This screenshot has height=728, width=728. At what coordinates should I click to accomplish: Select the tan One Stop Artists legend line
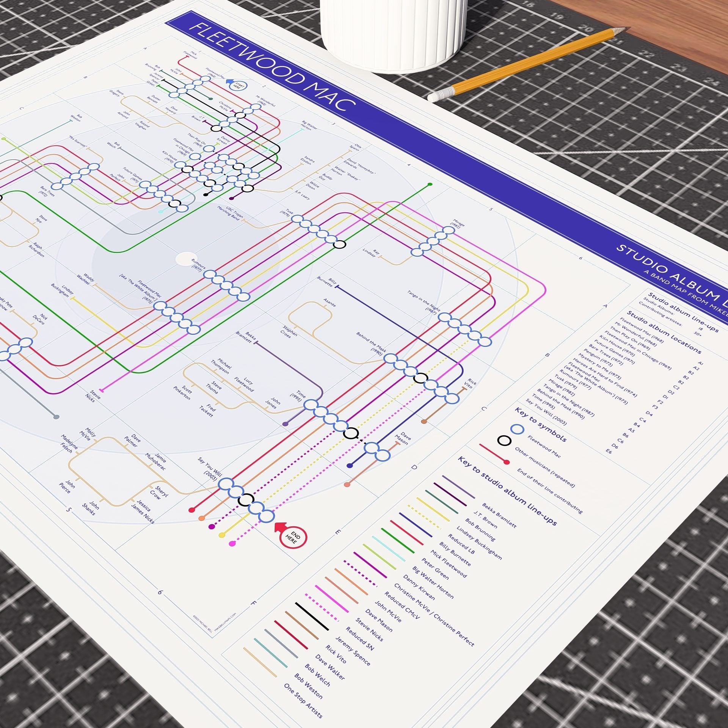(260, 662)
